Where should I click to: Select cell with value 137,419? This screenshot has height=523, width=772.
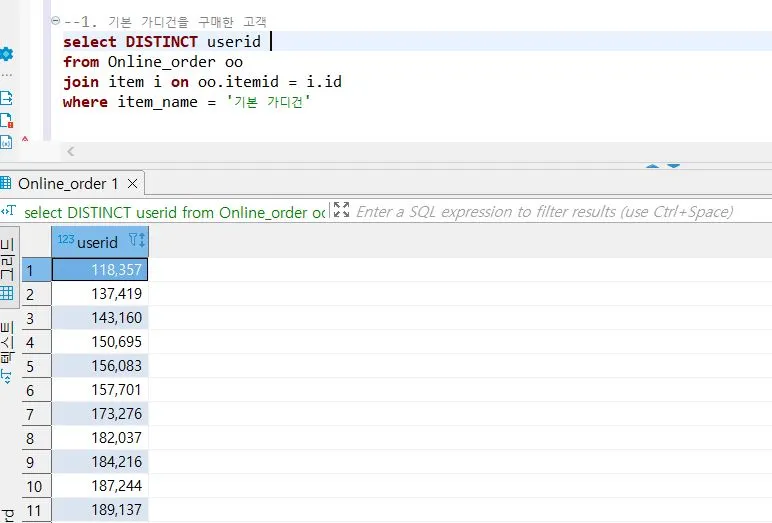[x=100, y=294]
